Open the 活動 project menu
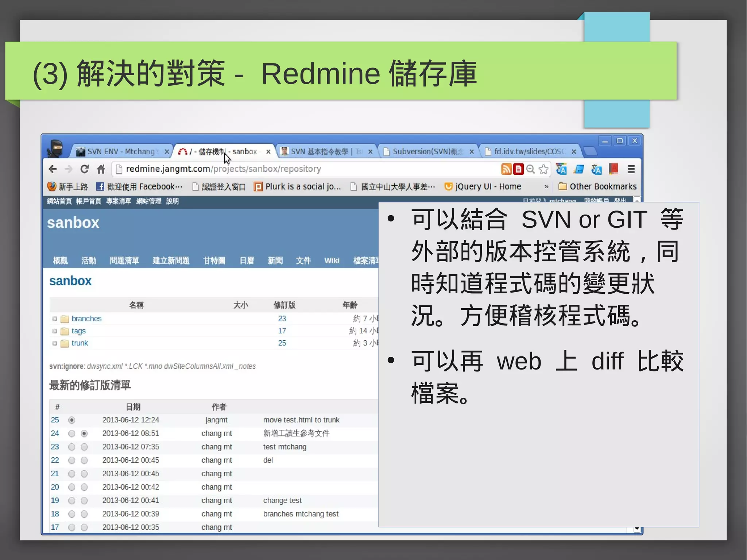This screenshot has width=747, height=560. pyautogui.click(x=89, y=260)
